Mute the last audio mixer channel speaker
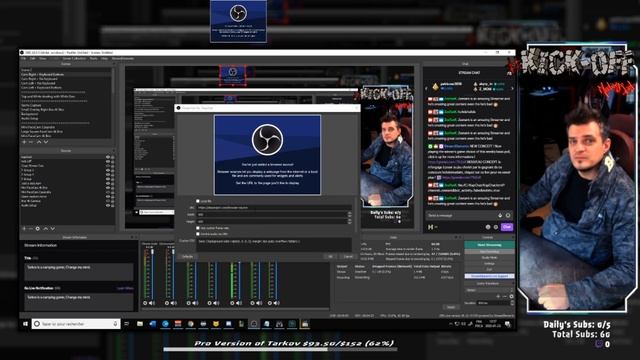 [x=276, y=303]
